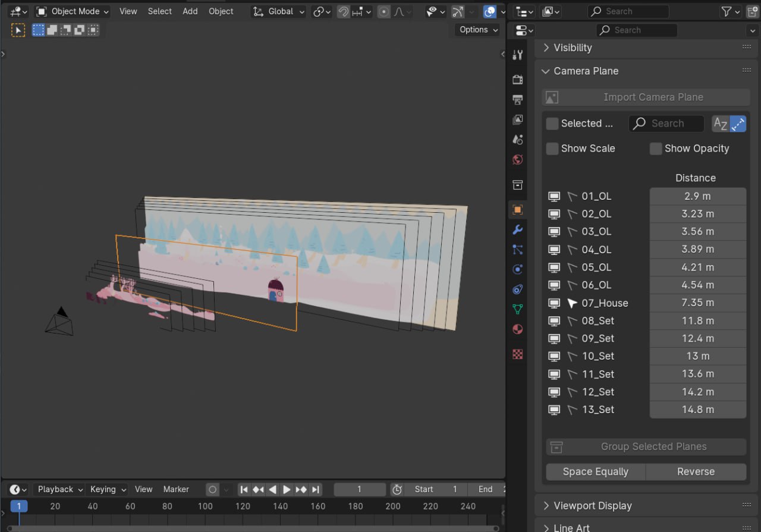
Task: Toggle the Show Opacity checkbox
Action: coord(656,149)
